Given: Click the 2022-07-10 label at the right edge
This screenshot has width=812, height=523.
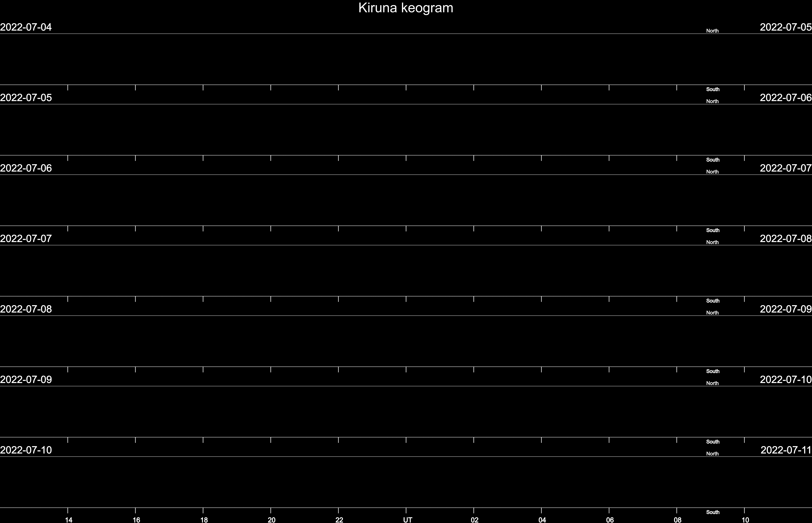Looking at the screenshot, I should point(786,380).
